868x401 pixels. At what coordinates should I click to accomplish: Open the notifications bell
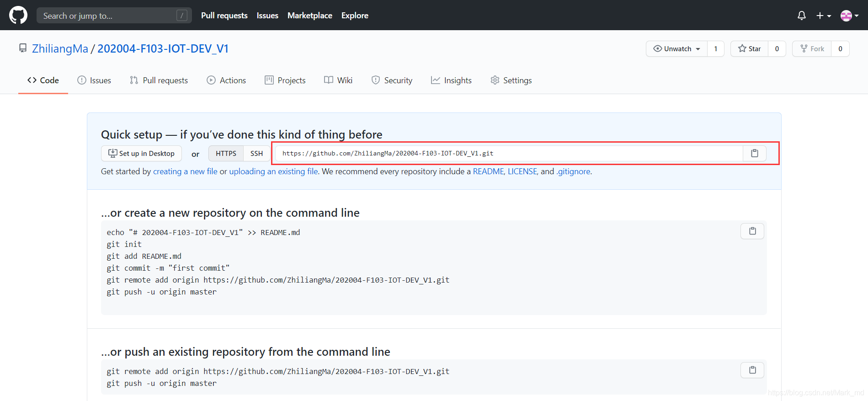pyautogui.click(x=802, y=16)
